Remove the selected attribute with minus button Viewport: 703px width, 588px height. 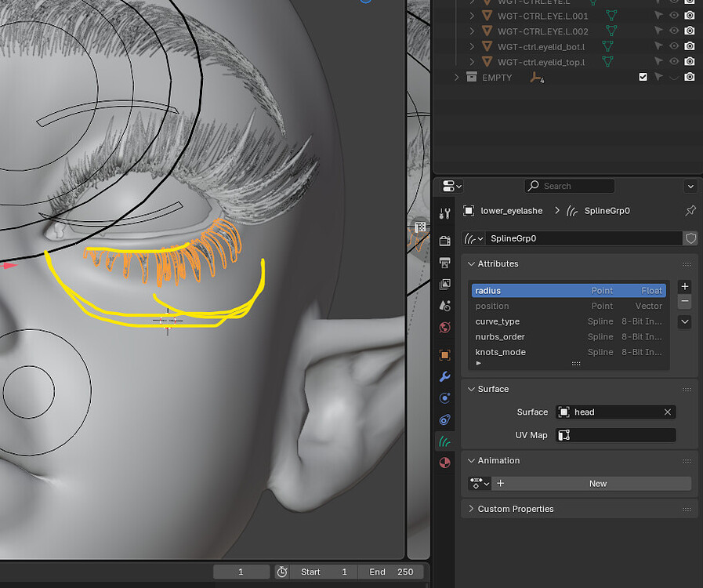pyautogui.click(x=685, y=301)
